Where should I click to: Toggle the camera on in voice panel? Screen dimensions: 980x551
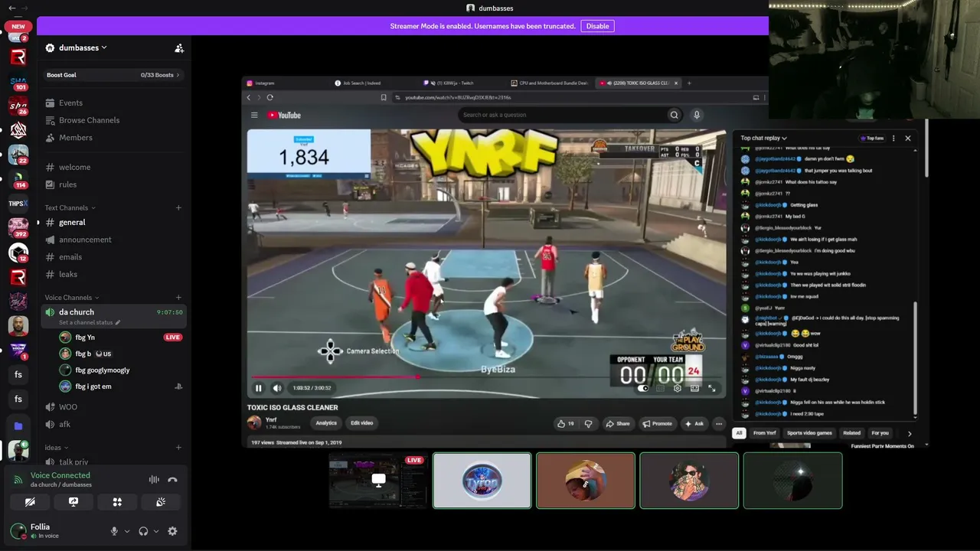pyautogui.click(x=30, y=502)
